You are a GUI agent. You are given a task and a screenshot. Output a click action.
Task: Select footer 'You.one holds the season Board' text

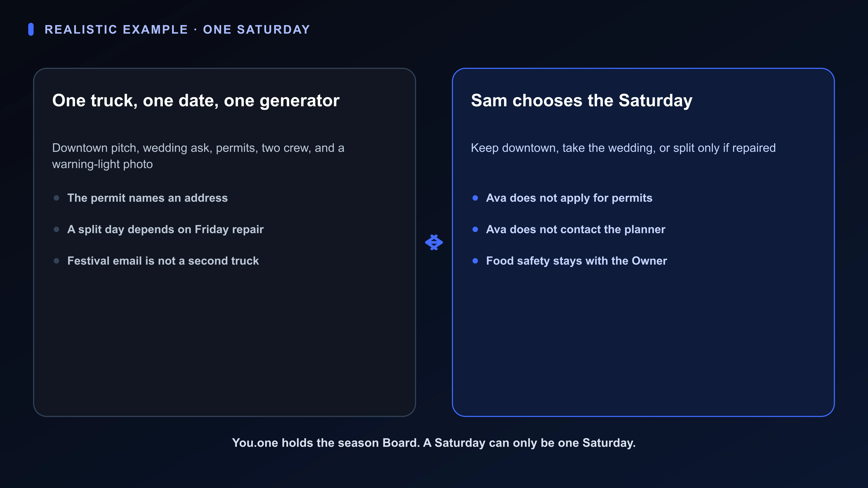pyautogui.click(x=434, y=443)
